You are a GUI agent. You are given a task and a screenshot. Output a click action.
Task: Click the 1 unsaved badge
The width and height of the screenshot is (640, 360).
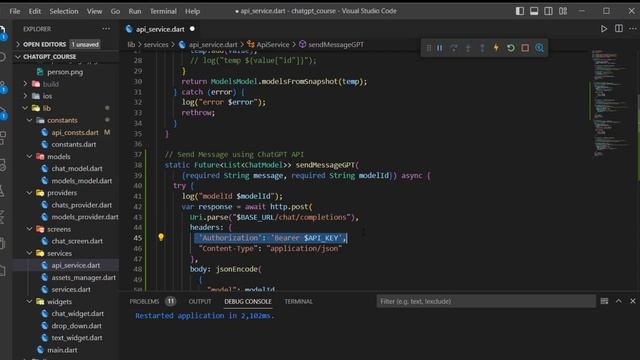pyautogui.click(x=85, y=44)
